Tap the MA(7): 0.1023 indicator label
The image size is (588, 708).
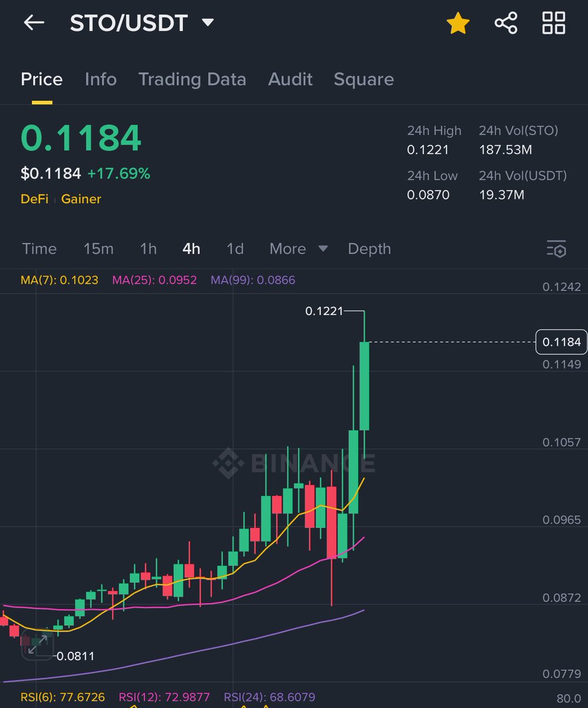point(60,280)
